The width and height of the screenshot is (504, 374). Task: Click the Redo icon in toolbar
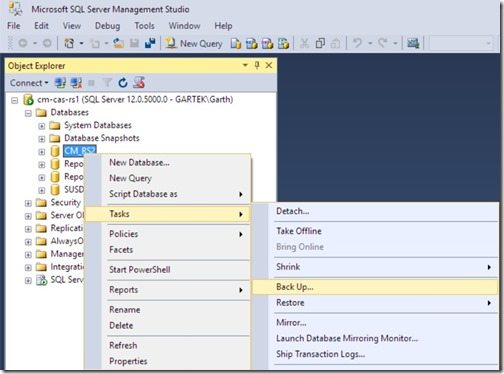pyautogui.click(x=383, y=43)
